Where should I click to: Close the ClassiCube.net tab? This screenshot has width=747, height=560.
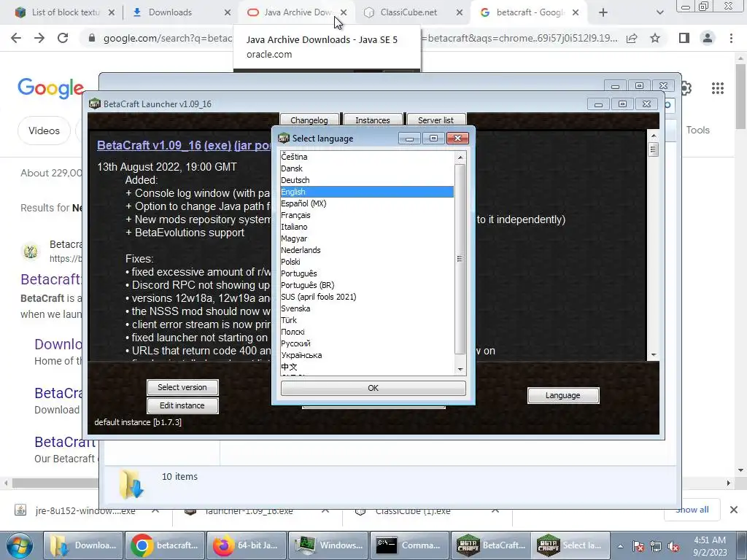click(460, 13)
